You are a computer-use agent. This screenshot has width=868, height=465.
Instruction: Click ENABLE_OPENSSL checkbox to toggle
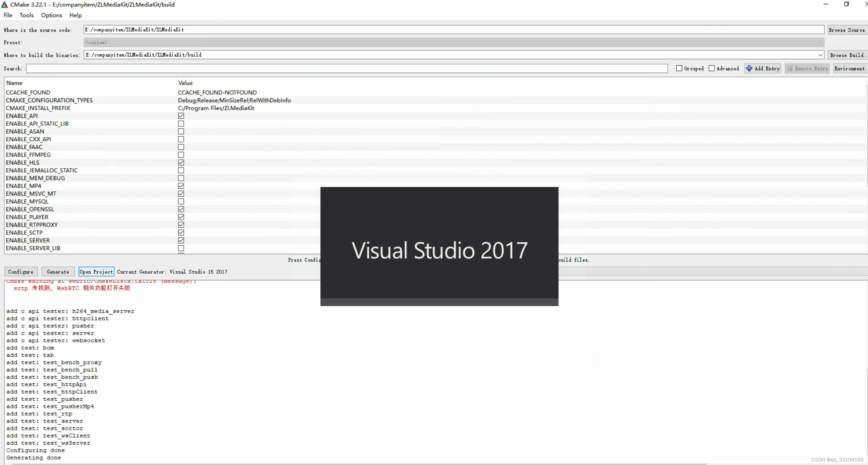pos(180,209)
